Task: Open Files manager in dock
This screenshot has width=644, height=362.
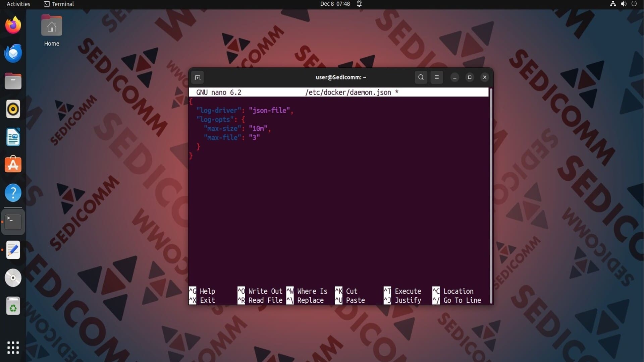Action: click(13, 81)
